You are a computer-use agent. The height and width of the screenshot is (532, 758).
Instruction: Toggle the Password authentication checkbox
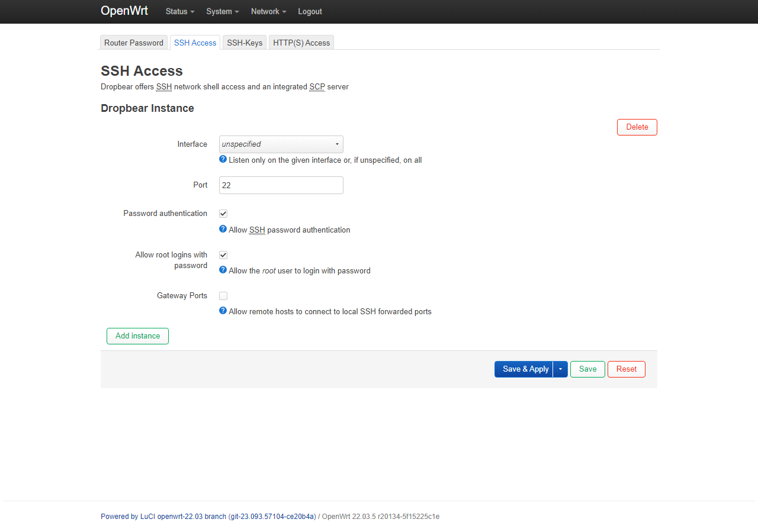click(223, 214)
